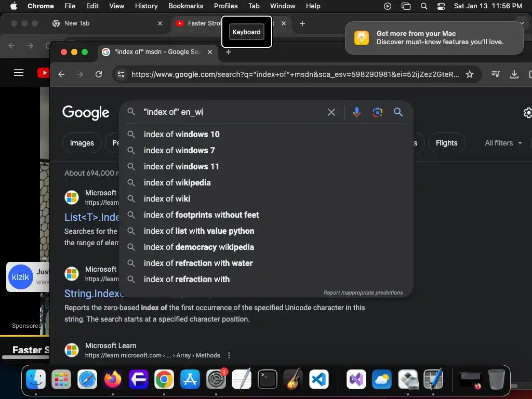
Task: Submit search with blue magnifier icon
Action: click(x=398, y=112)
